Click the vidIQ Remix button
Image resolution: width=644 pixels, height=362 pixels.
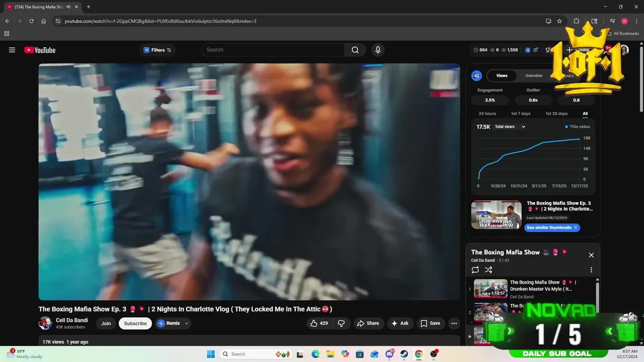pos(169,323)
